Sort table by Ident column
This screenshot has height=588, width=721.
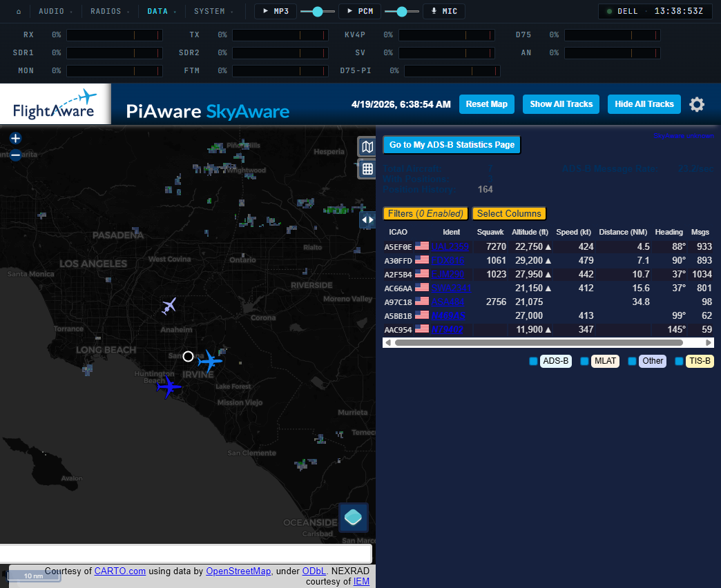(x=451, y=232)
